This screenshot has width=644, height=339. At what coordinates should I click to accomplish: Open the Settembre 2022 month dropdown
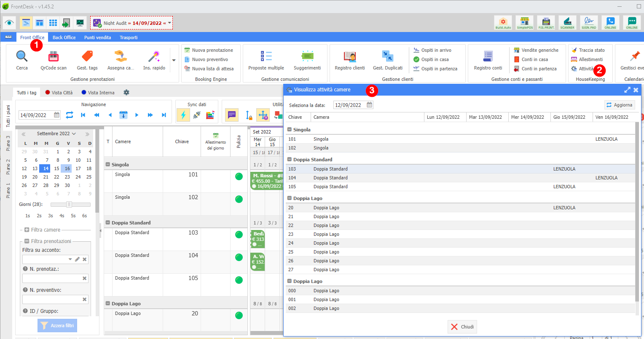(56, 133)
